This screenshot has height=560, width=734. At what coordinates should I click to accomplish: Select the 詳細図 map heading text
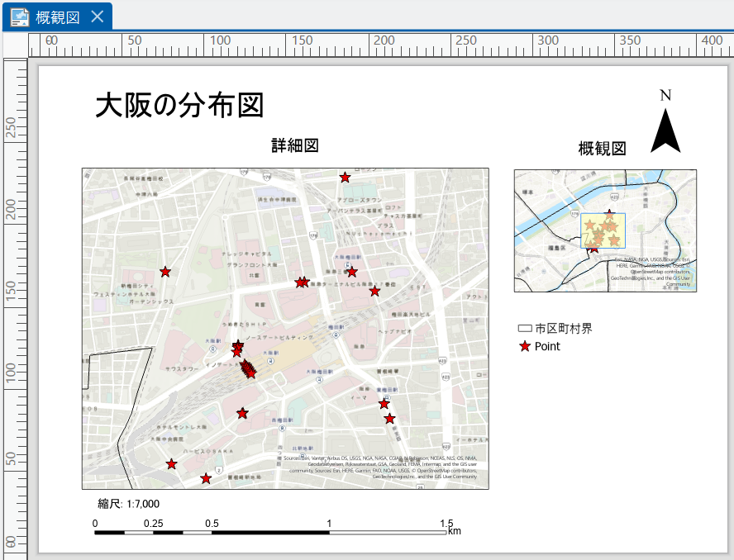tap(295, 145)
